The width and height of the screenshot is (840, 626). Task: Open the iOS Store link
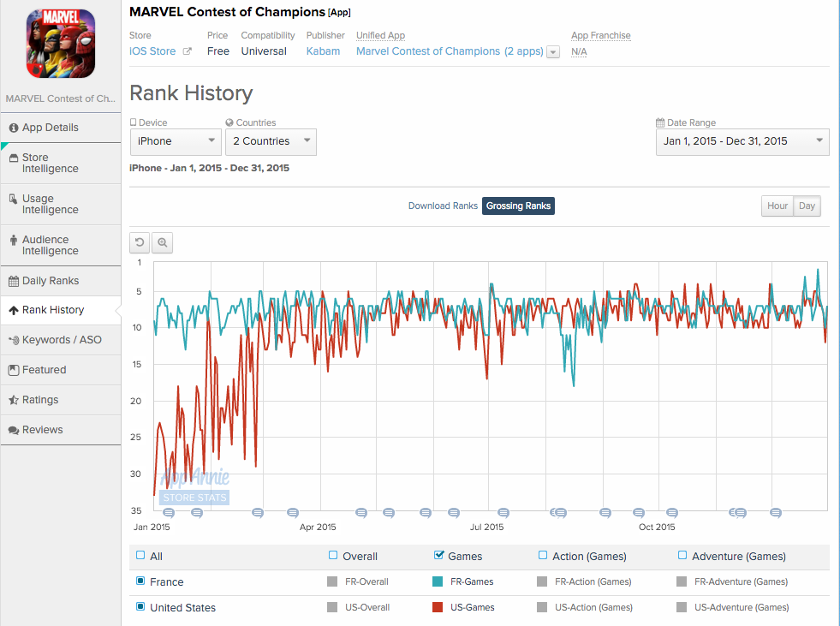click(152, 51)
